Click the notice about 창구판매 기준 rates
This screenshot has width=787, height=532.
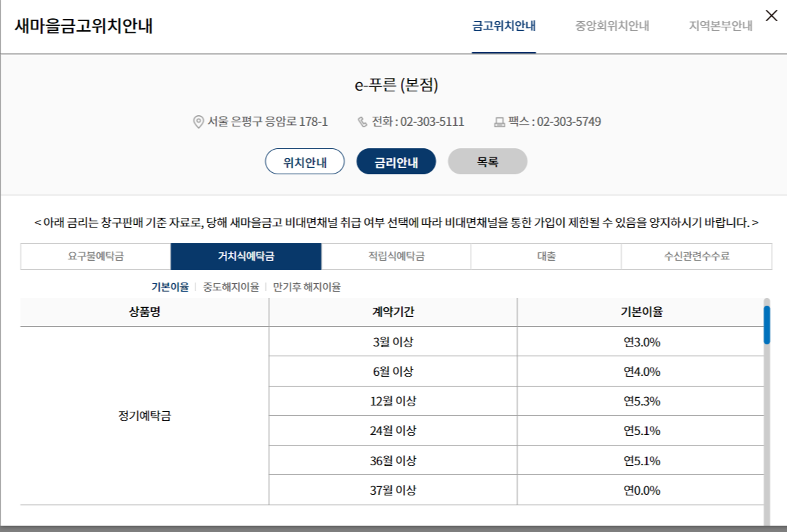[396, 222]
